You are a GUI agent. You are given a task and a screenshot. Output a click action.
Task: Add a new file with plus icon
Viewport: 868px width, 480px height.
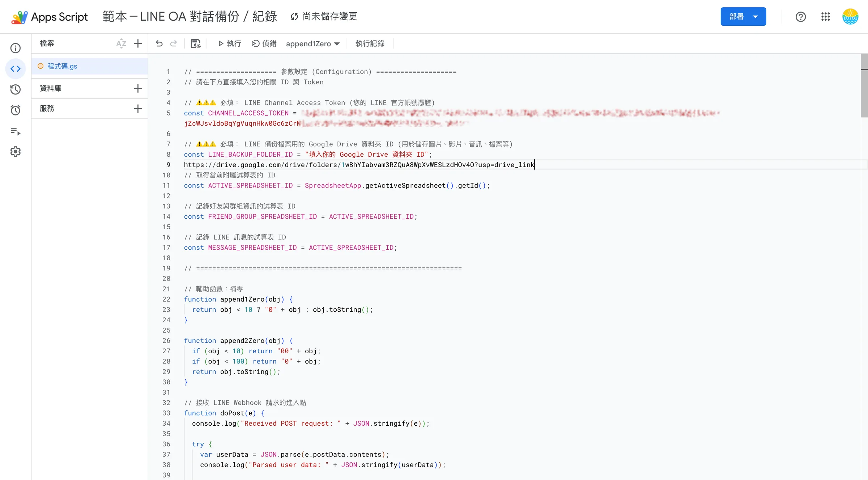pos(138,44)
